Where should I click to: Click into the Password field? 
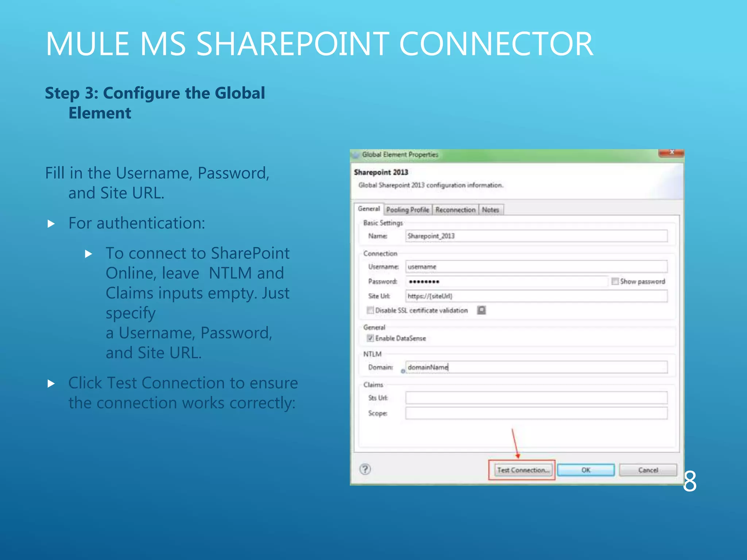pyautogui.click(x=506, y=281)
